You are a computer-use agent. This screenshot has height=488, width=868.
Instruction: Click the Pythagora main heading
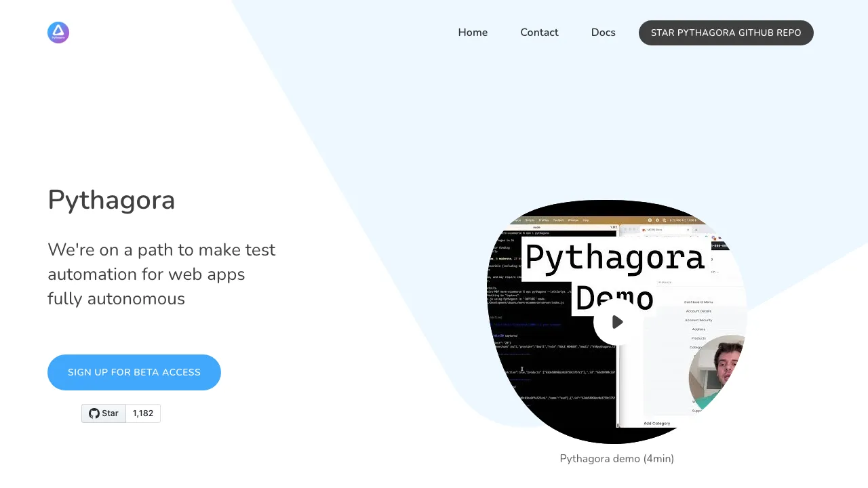click(x=111, y=200)
